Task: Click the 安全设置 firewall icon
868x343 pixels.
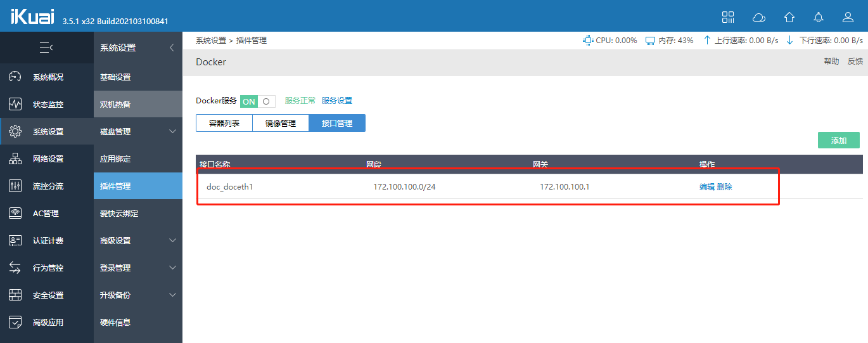Action: (x=15, y=295)
